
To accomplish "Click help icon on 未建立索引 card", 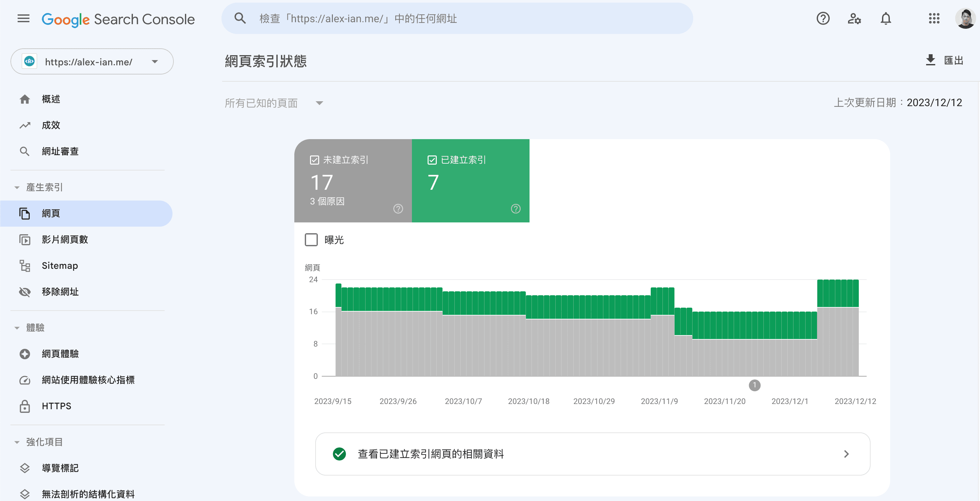I will 398,209.
